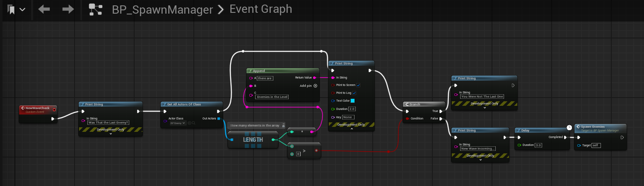Click the Append Return Value pin
The height and width of the screenshot is (186, 644).
tap(315, 77)
